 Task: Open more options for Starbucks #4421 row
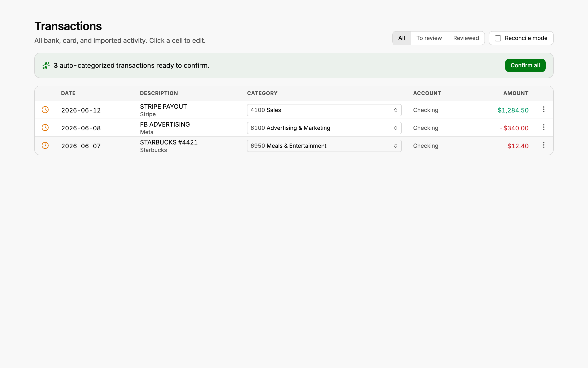click(x=544, y=145)
